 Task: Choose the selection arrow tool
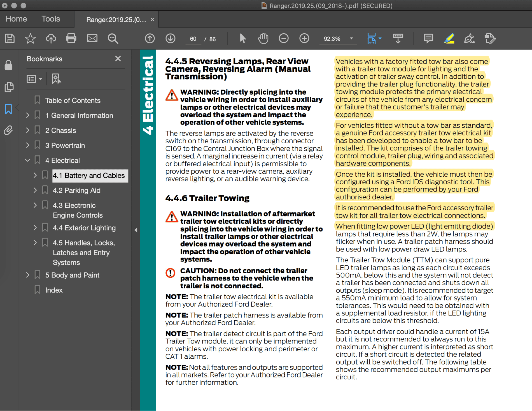tap(242, 38)
